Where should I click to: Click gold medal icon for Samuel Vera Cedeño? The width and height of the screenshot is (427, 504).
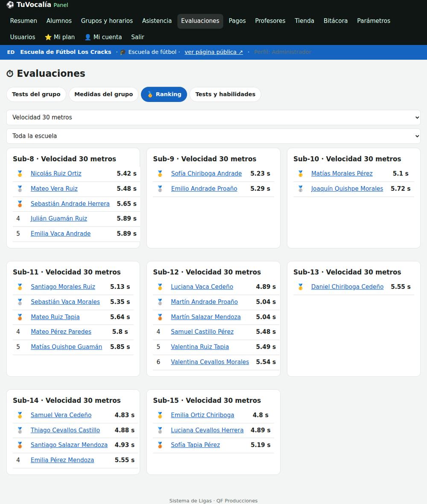pos(20,415)
